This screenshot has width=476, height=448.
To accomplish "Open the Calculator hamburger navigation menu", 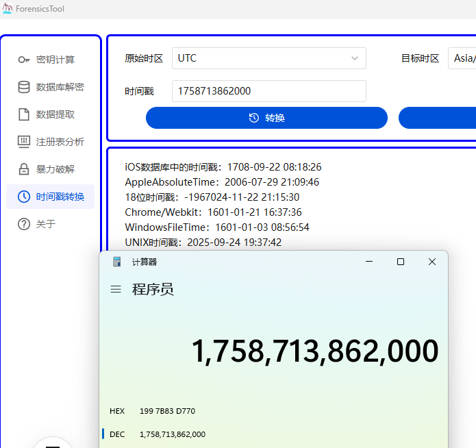I will pos(116,289).
